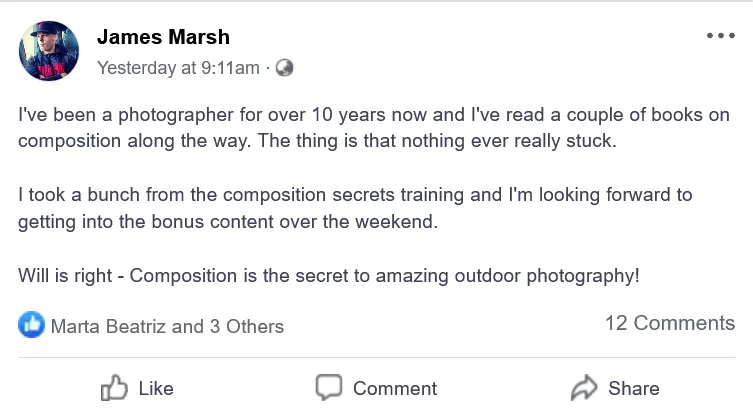This screenshot has height=418, width=753.
Task: Click the globe public privacy icon
Action: pos(284,68)
